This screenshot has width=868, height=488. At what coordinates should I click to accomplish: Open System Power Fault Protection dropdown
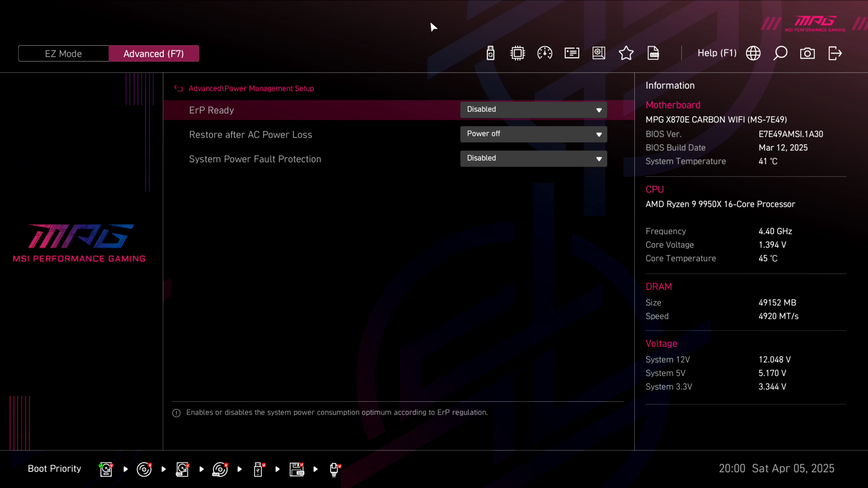coord(533,159)
